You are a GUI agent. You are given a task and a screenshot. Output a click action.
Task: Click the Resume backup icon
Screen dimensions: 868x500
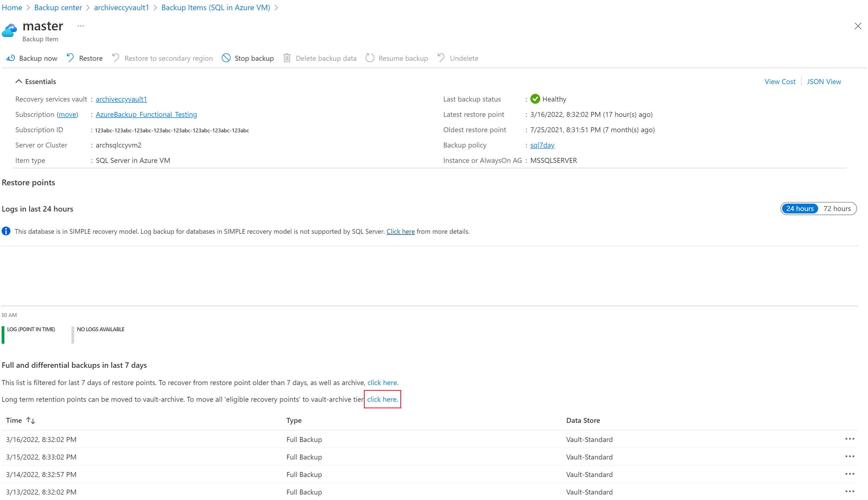[370, 58]
